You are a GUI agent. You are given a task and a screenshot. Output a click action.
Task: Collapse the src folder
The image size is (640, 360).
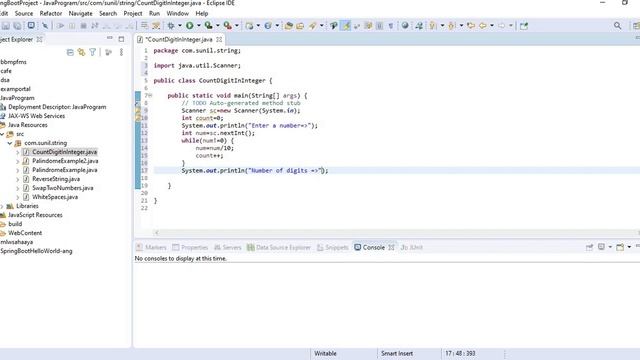point(2,134)
